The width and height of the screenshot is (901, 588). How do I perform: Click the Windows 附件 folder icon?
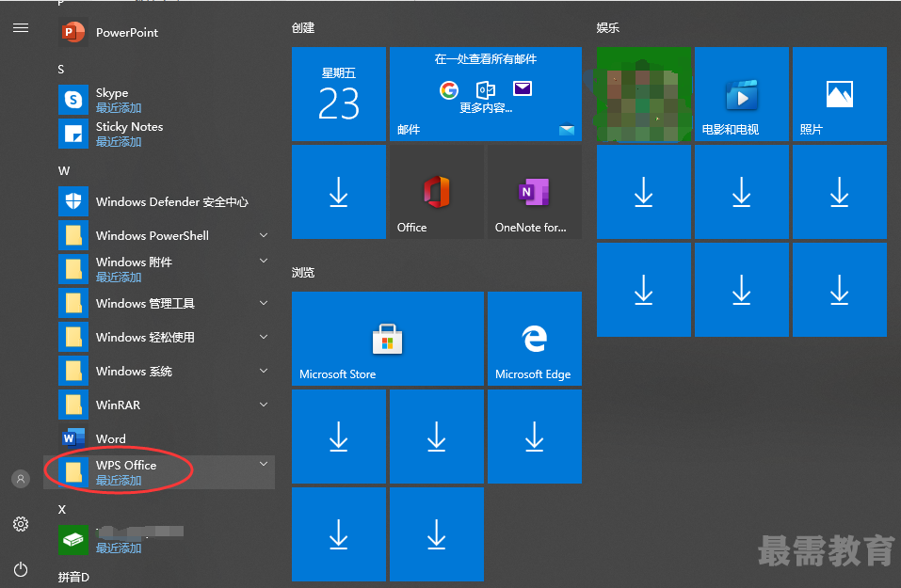73,269
